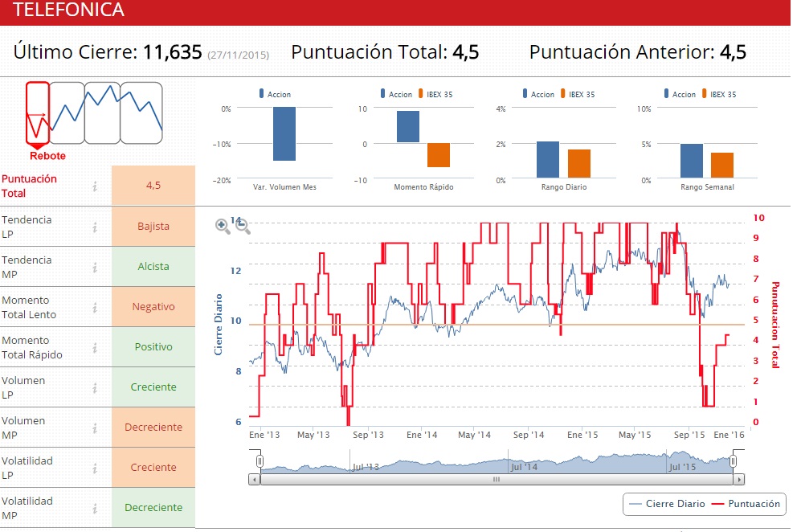This screenshot has width=801, height=532.
Task: Toggle Accion legend in Var. Volumen Mes chart
Action: pos(275,94)
